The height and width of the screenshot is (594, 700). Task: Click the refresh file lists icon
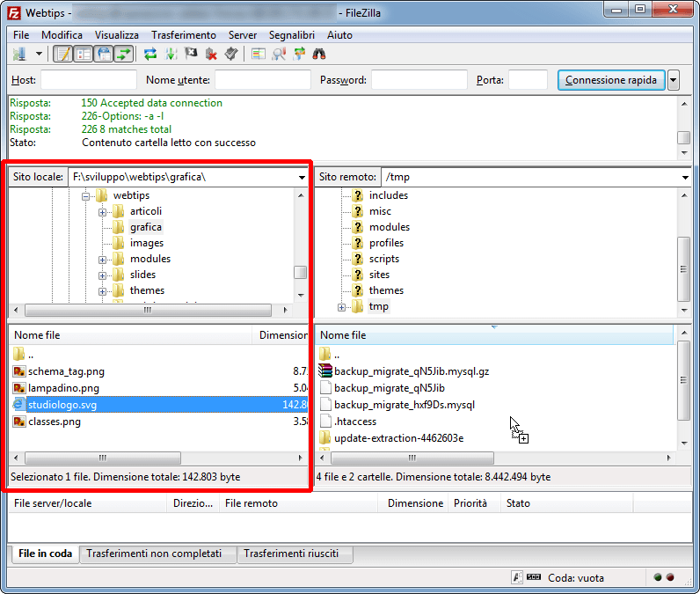pos(150,55)
